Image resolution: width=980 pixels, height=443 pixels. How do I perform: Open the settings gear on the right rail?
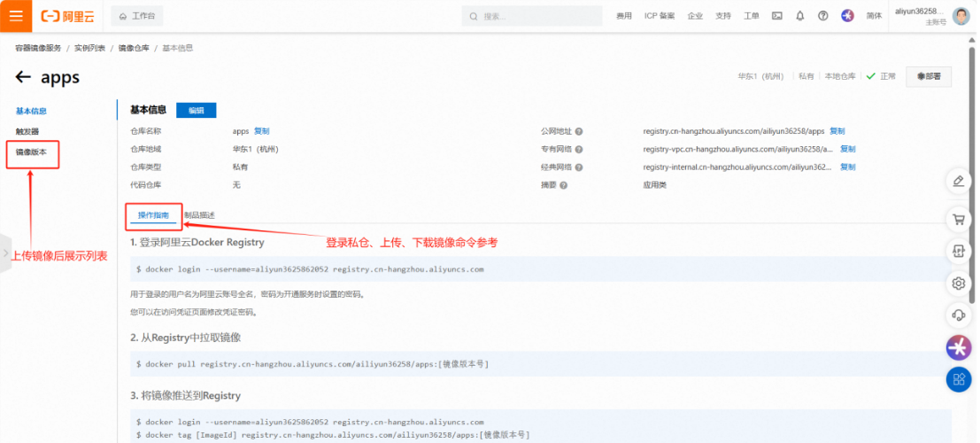pos(958,284)
